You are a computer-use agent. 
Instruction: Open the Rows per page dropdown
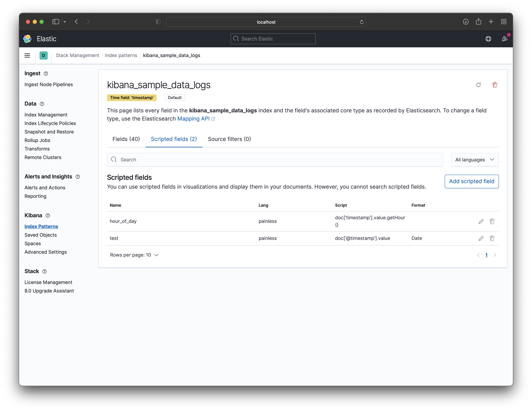coord(134,255)
